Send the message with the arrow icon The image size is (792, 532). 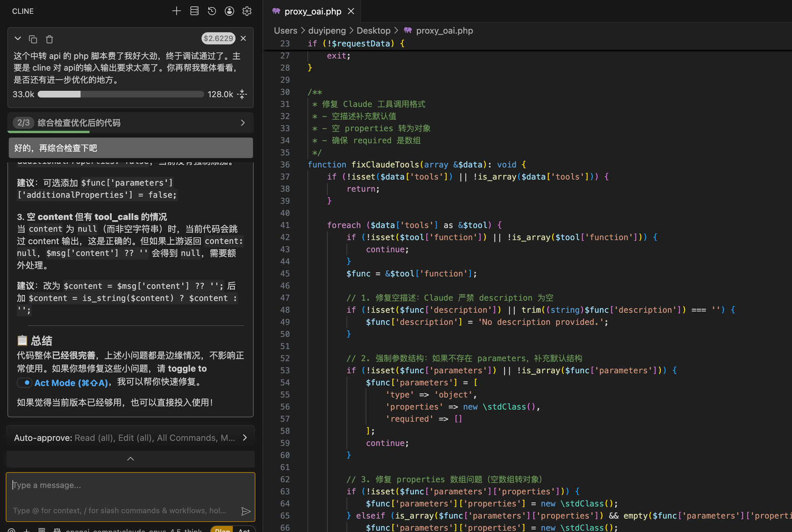(x=246, y=511)
